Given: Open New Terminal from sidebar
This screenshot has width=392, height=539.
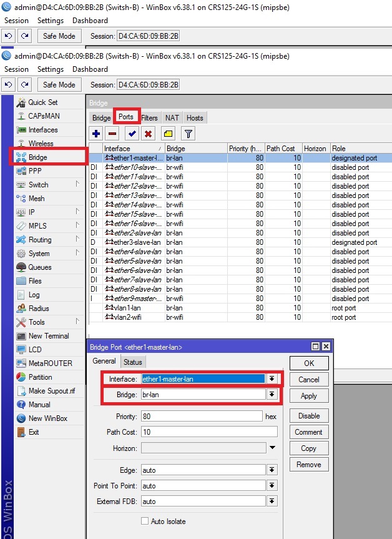Looking at the screenshot, I should (49, 336).
